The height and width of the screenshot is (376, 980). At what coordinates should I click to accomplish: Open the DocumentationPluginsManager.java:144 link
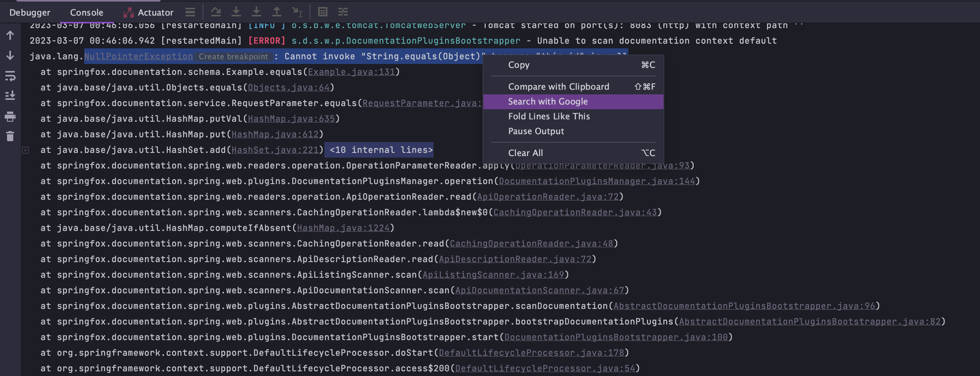point(597,181)
